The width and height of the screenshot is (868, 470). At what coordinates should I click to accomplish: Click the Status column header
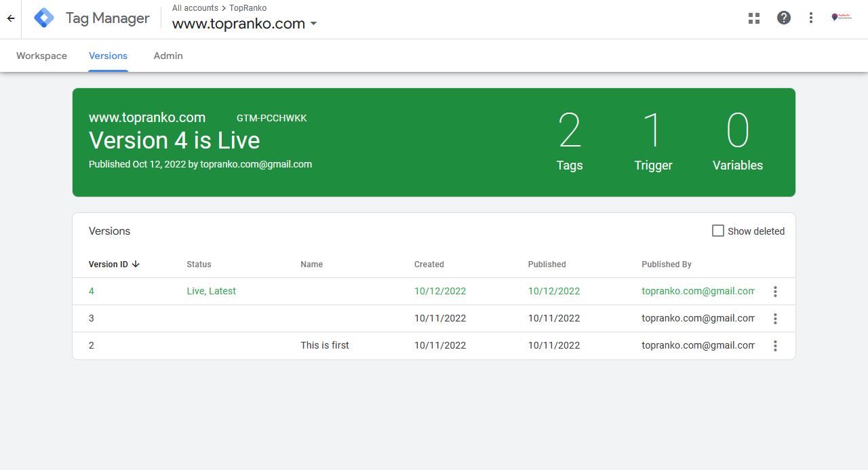199,265
